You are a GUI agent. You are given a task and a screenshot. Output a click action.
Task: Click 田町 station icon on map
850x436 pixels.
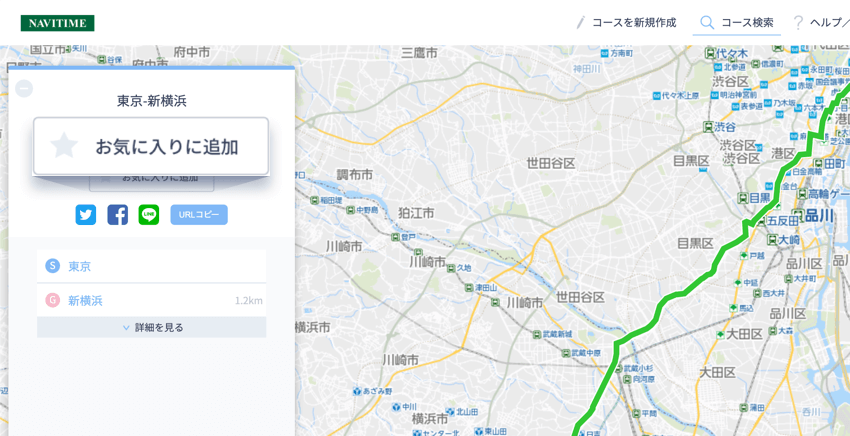point(818,164)
